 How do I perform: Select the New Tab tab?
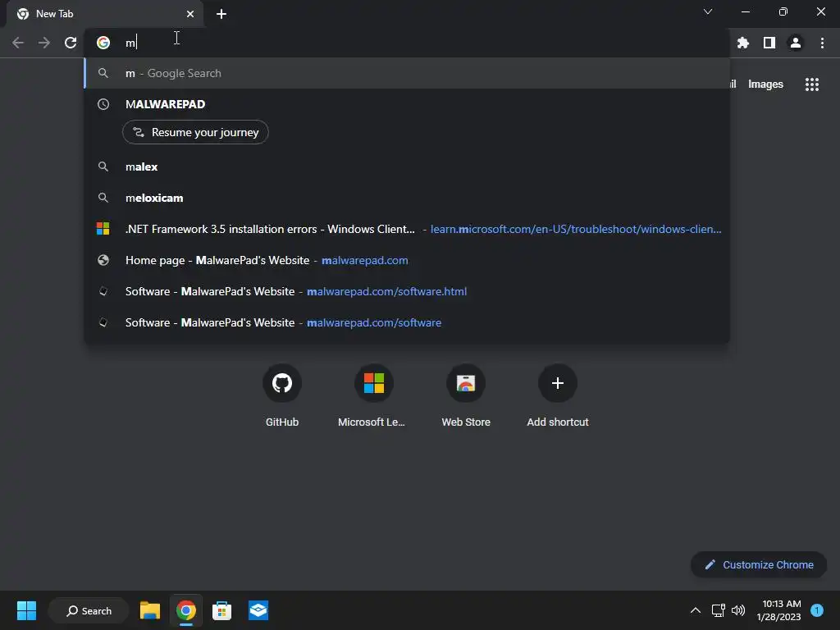pyautogui.click(x=105, y=14)
